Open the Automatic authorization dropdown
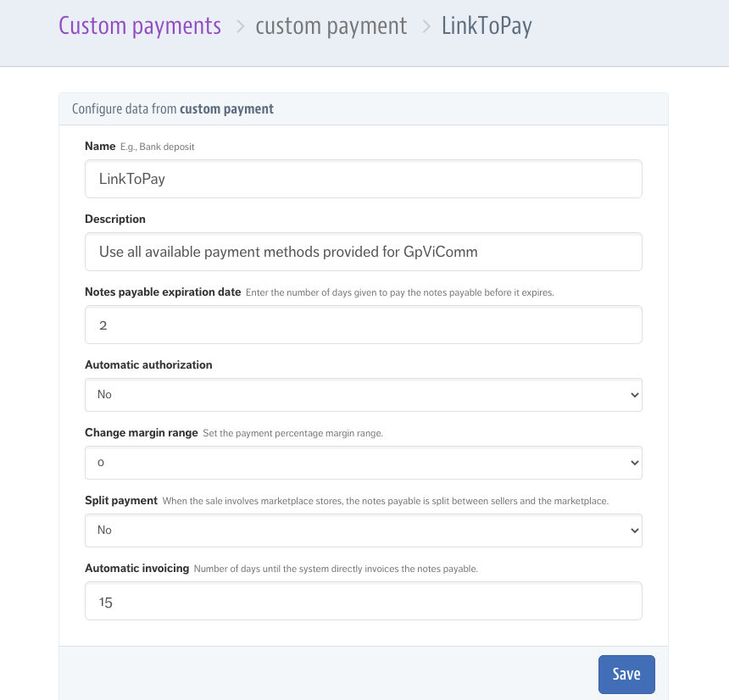The image size is (729, 700). 363,395
